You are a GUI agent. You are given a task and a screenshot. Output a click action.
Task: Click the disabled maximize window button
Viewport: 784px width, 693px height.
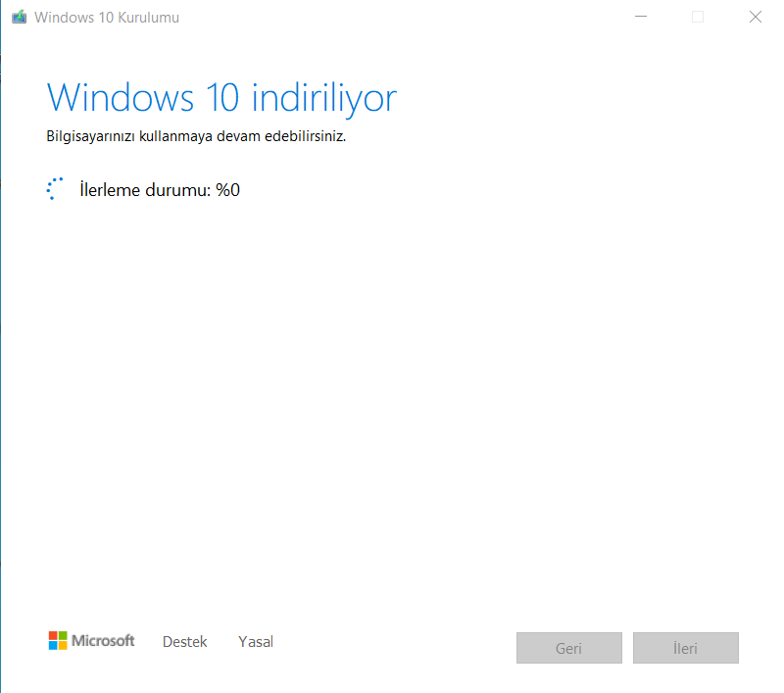point(698,17)
